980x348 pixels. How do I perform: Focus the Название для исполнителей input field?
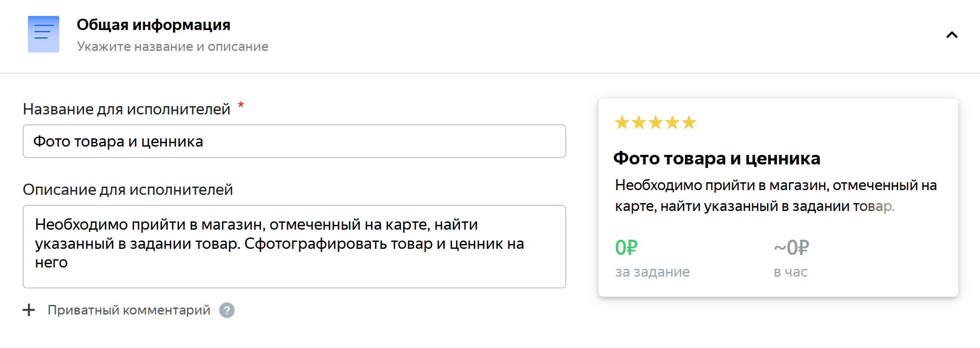tap(294, 141)
